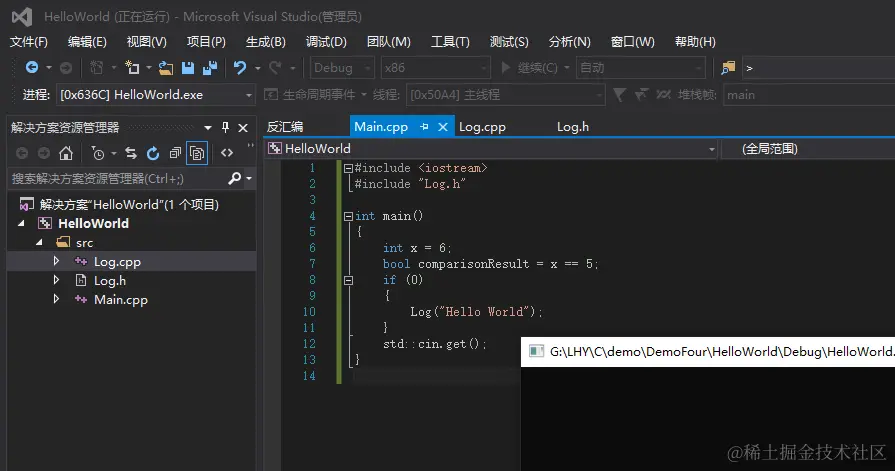Viewport: 895px width, 471px height.
Task: Pin the Solution Explorer panel
Action: coord(225,127)
